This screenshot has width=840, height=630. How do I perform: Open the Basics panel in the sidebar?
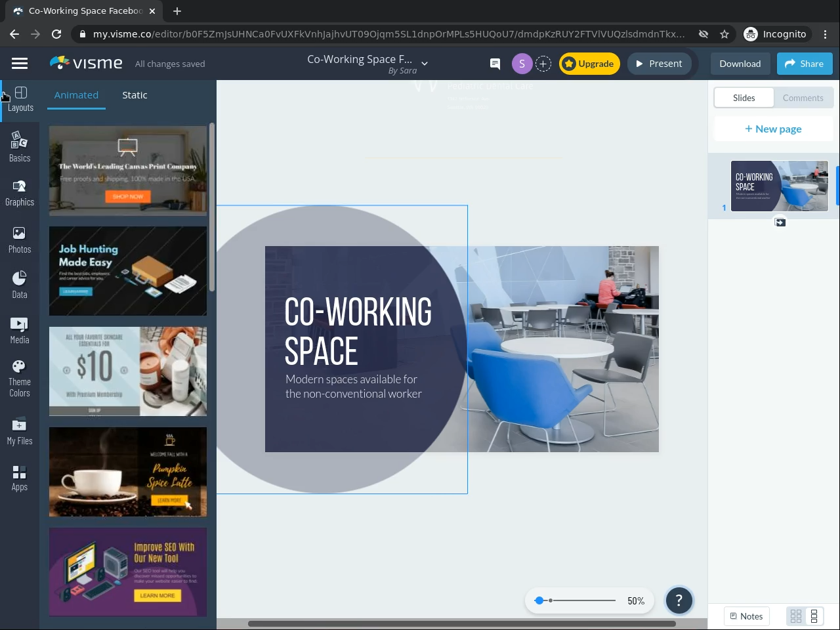point(20,146)
